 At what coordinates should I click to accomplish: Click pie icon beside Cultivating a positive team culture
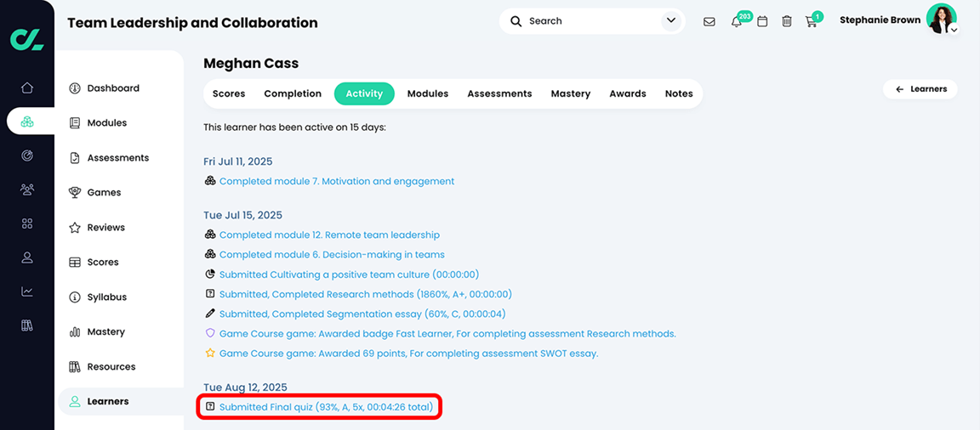pyautogui.click(x=210, y=274)
